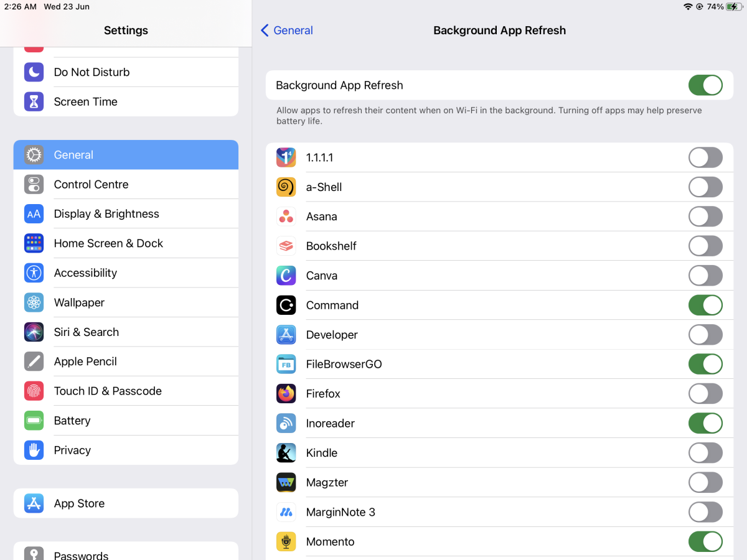Tap the 1.1.1.1 app icon

pos(286,157)
